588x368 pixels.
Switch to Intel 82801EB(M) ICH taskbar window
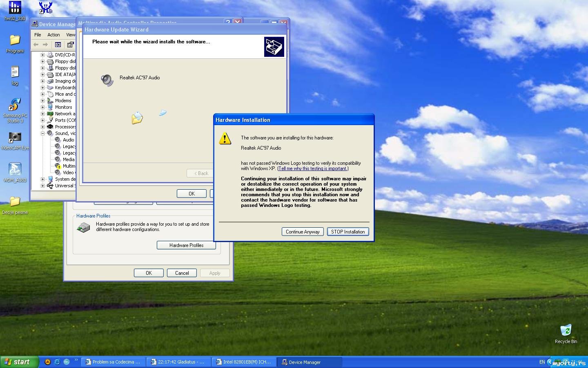coord(244,362)
